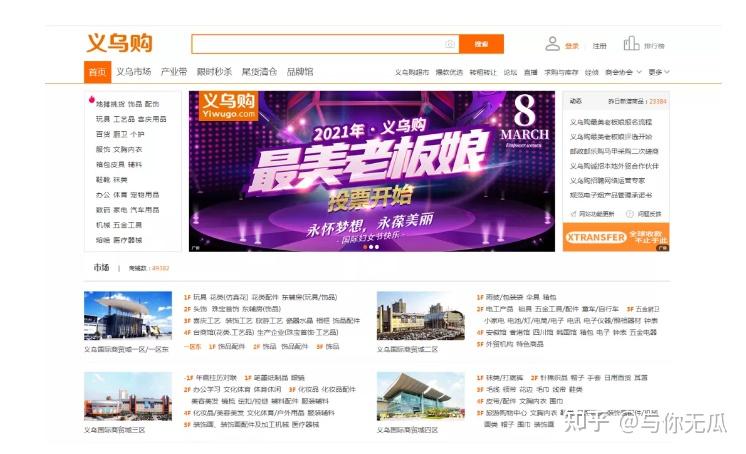The height and width of the screenshot is (454, 746).
Task: Open the 国际商贸城四区 market photo
Action: click(x=421, y=396)
